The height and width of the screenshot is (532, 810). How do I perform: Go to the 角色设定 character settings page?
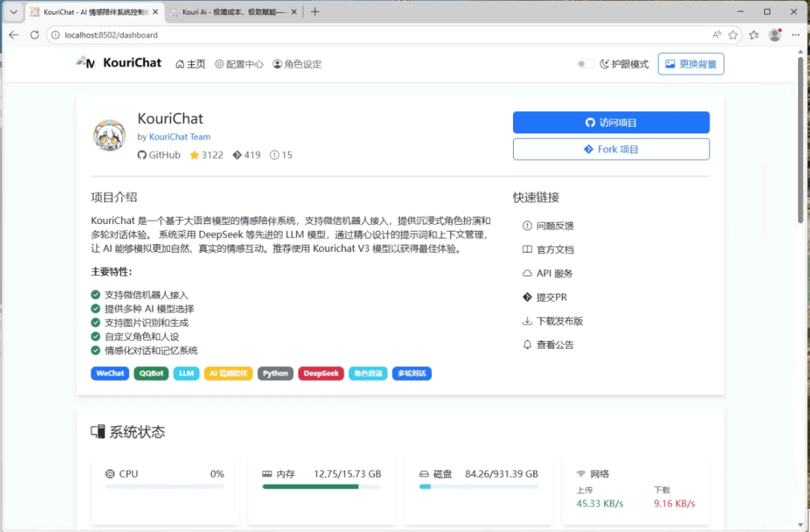[x=297, y=64]
